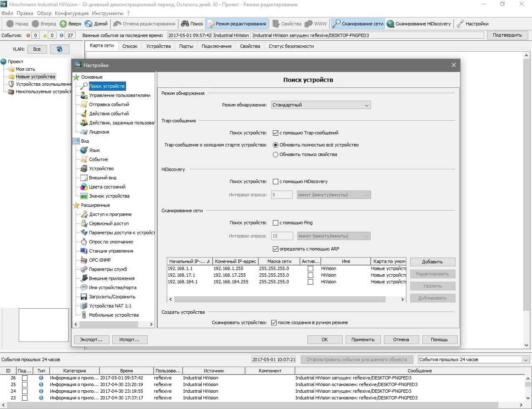Select Устройства NAT 1:1 item

click(x=110, y=306)
